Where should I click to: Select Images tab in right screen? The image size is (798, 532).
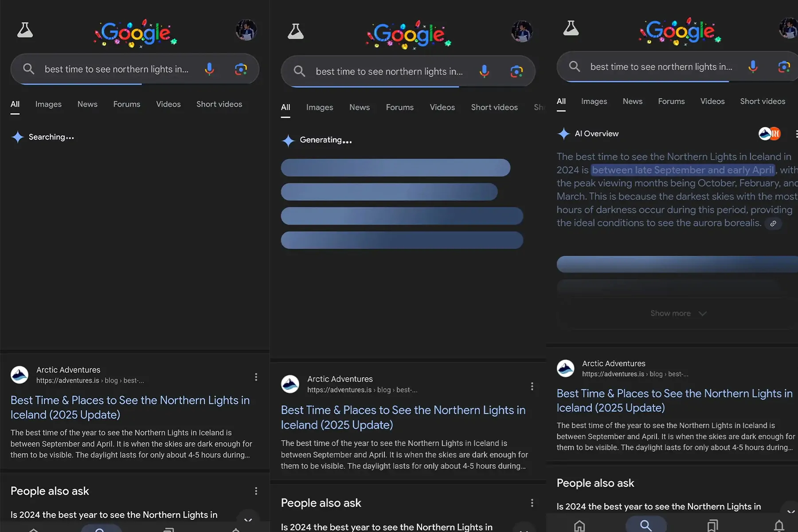point(594,102)
